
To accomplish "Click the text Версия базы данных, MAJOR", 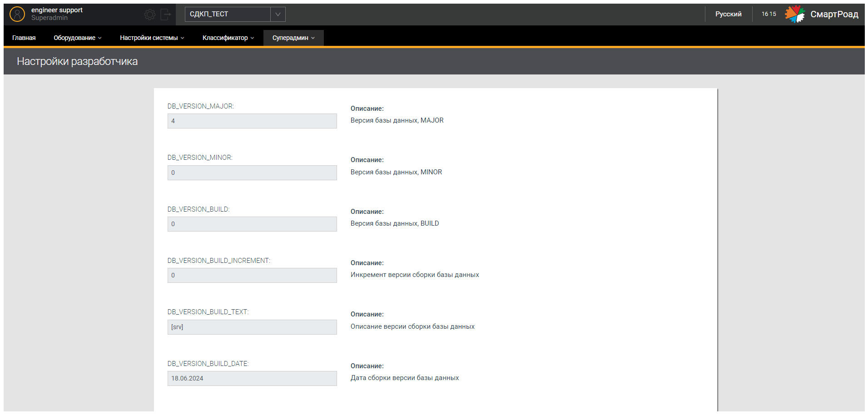I will pyautogui.click(x=397, y=120).
